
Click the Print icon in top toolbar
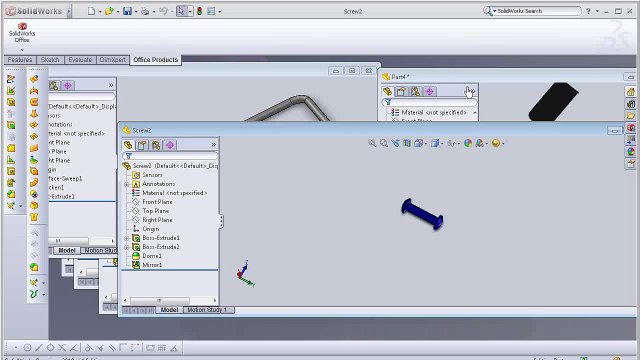[x=145, y=11]
